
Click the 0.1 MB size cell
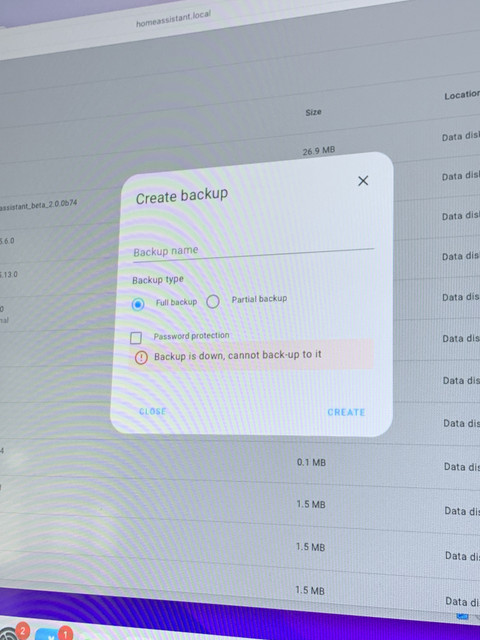click(x=311, y=462)
